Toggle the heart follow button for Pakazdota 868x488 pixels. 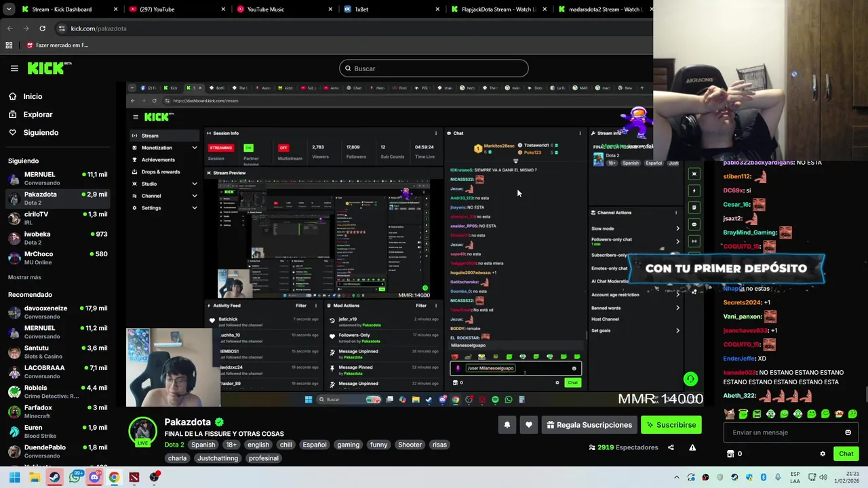pos(529,425)
